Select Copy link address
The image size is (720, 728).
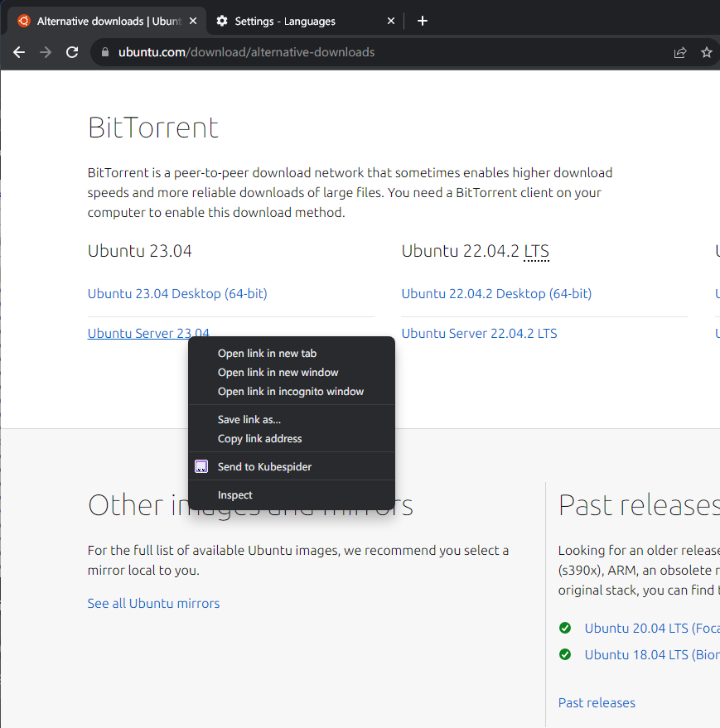[x=292, y=439]
